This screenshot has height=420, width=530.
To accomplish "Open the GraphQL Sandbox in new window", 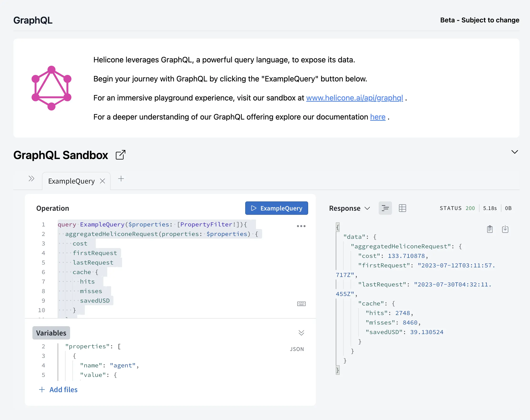I will point(120,155).
